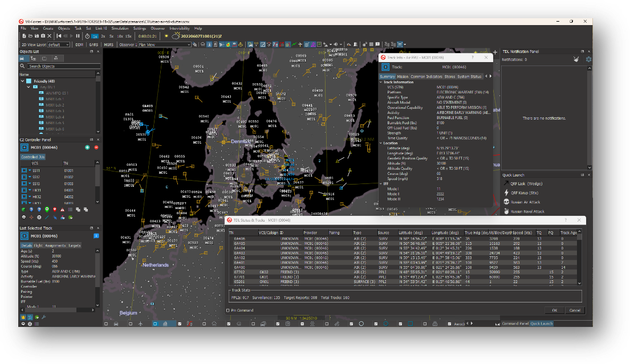Viewport: 630px width, 364px height.
Task: Collapse the Friendly (48) tree group
Action: tap(22, 81)
